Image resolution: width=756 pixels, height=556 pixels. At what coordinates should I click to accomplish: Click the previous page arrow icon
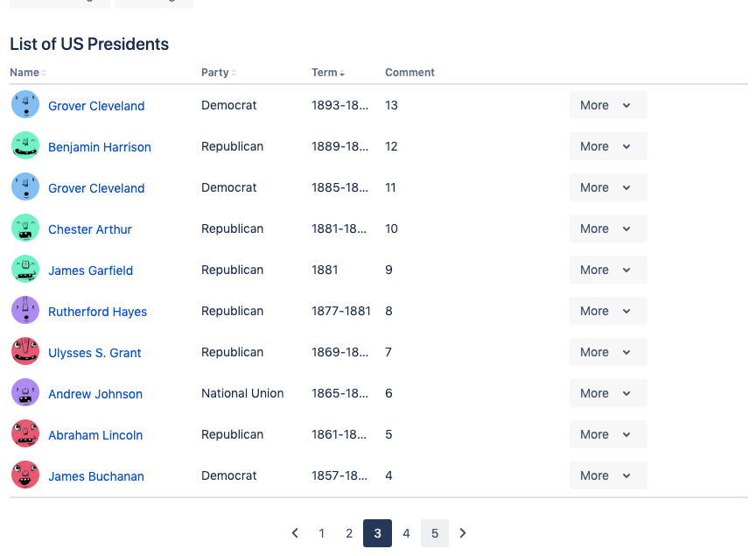tap(295, 533)
